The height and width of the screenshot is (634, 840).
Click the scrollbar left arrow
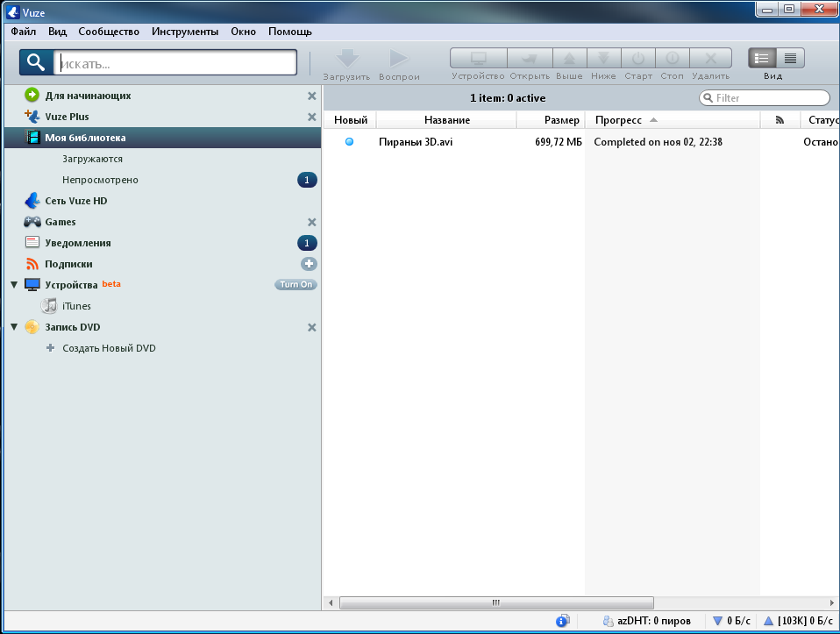coord(331,603)
